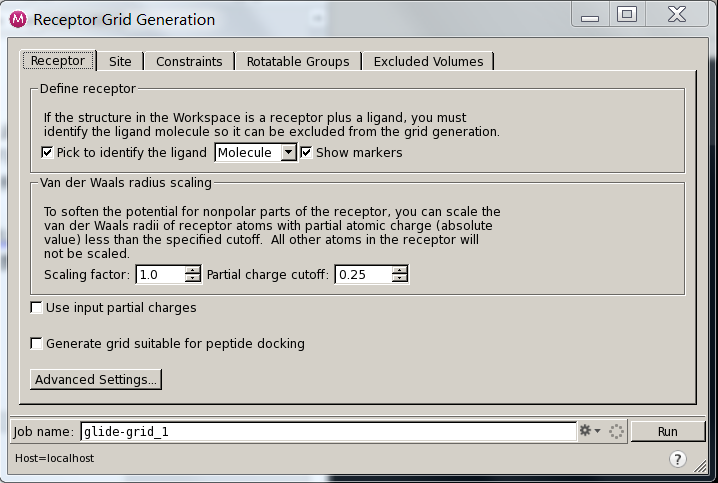Open help with question mark icon
This screenshot has height=483, width=718.
point(678,458)
